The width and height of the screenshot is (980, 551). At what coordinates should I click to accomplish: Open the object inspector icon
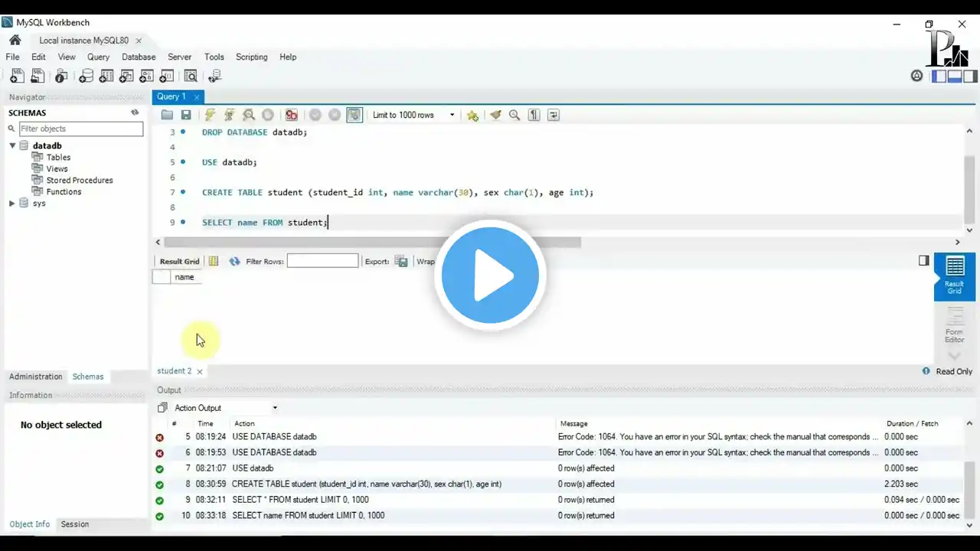(x=61, y=76)
